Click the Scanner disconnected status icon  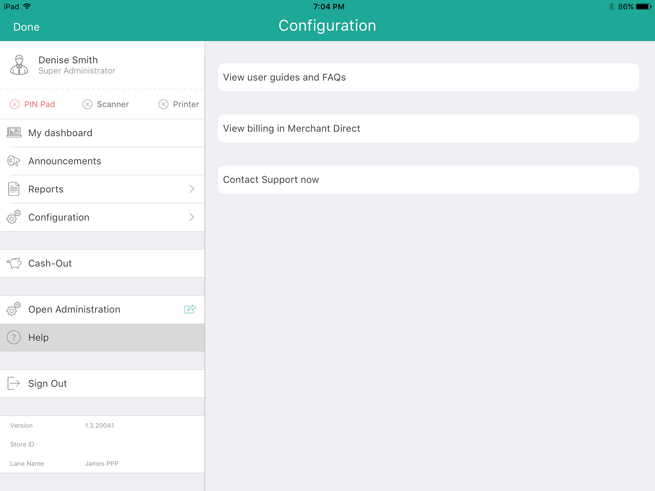[x=87, y=104]
